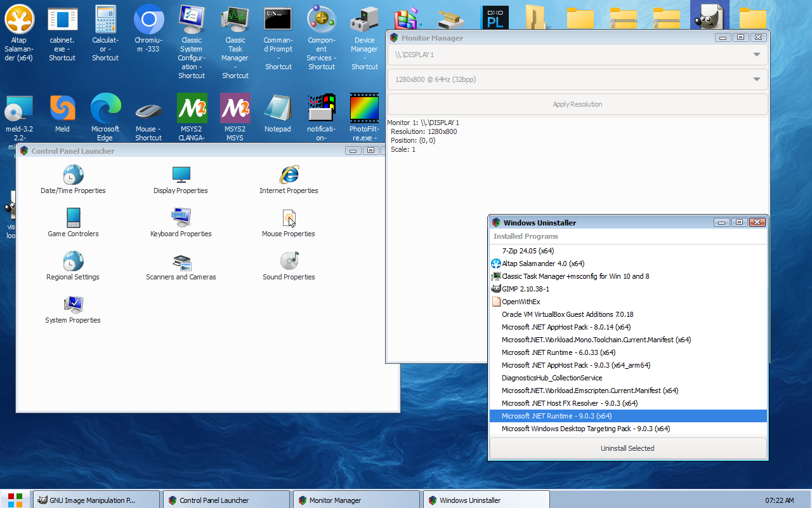Select Mono.Toolchain.Current.Manifest (x64) entry
The image size is (812, 508).
pyautogui.click(x=628, y=340)
